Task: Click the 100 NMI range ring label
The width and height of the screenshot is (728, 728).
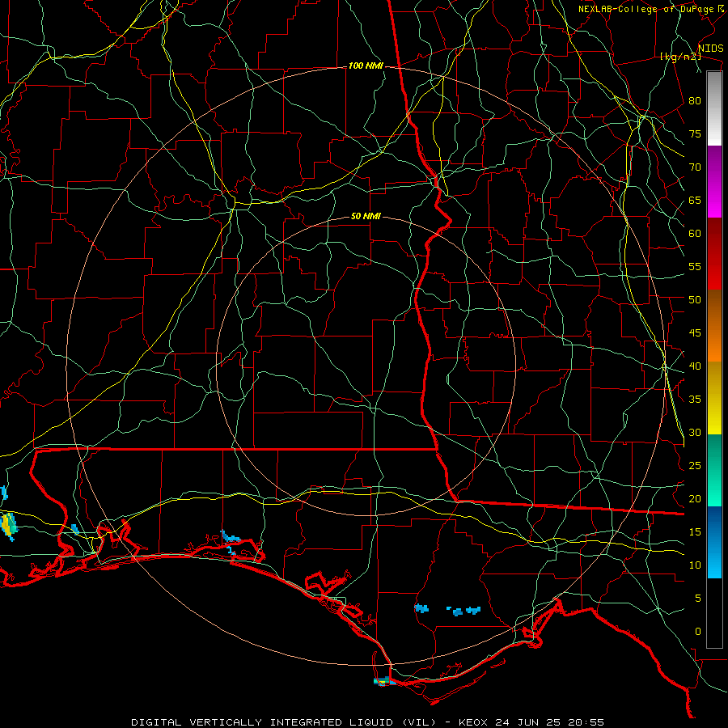Action: pyautogui.click(x=366, y=66)
